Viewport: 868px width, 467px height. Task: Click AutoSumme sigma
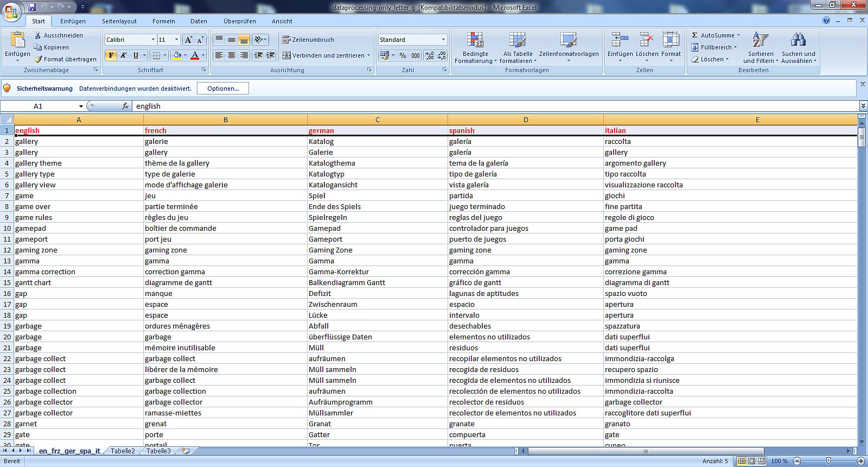tap(715, 35)
